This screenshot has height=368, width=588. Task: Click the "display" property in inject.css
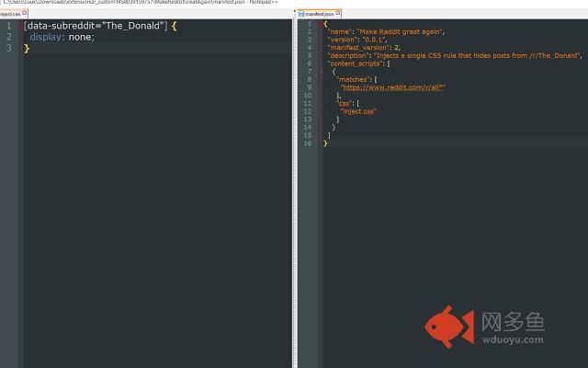(45, 37)
